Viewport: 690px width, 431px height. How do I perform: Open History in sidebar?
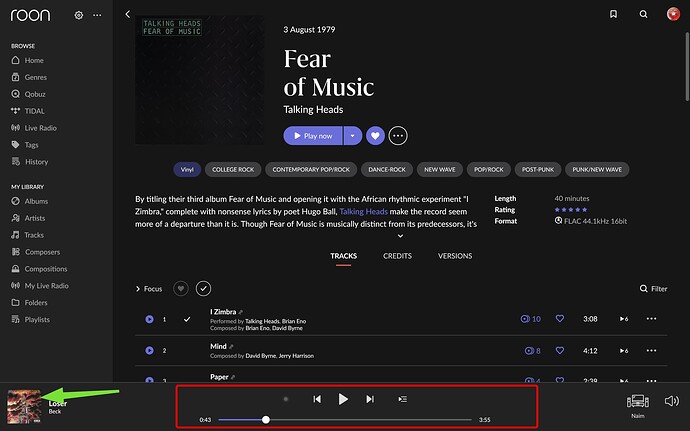(x=30, y=162)
